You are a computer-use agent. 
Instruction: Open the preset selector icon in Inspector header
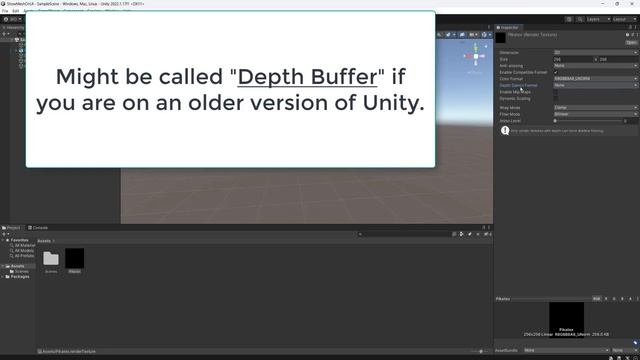pyautogui.click(x=632, y=35)
